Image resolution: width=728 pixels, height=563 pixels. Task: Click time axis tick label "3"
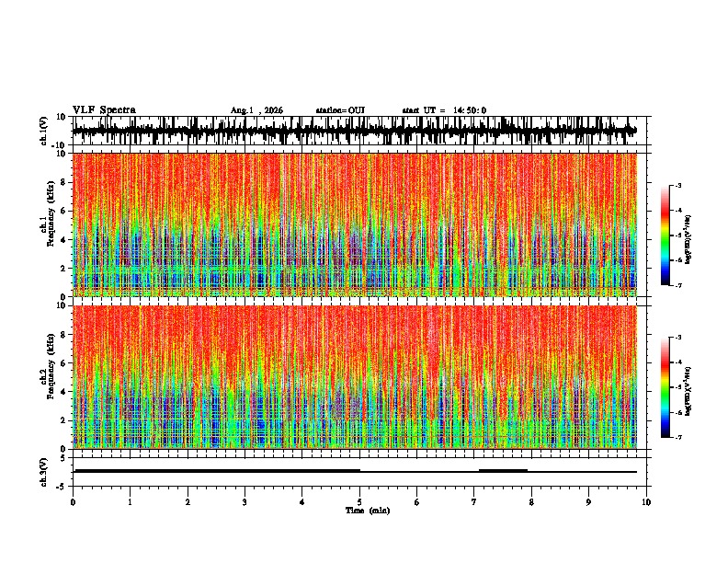click(245, 502)
